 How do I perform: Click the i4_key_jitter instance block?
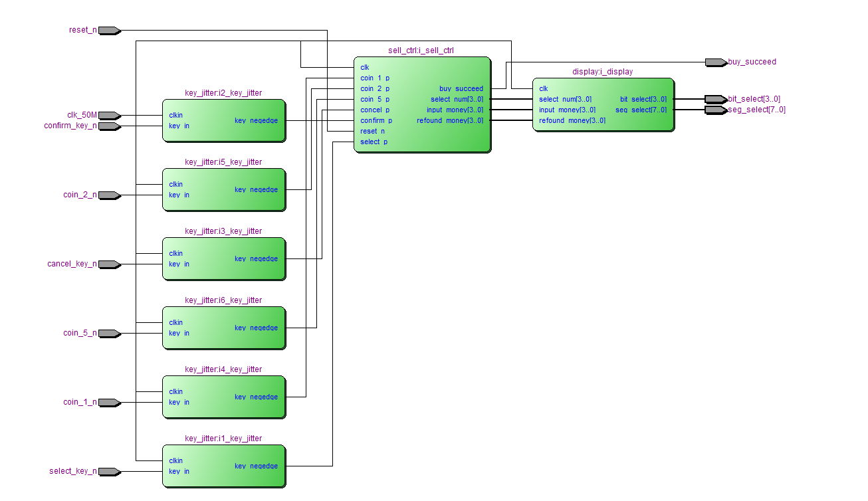click(x=223, y=408)
